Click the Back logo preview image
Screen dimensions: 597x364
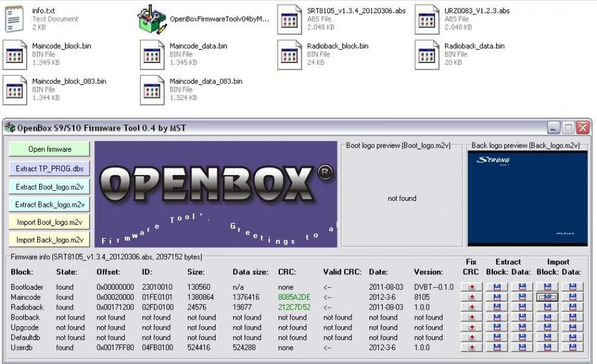[x=527, y=198]
